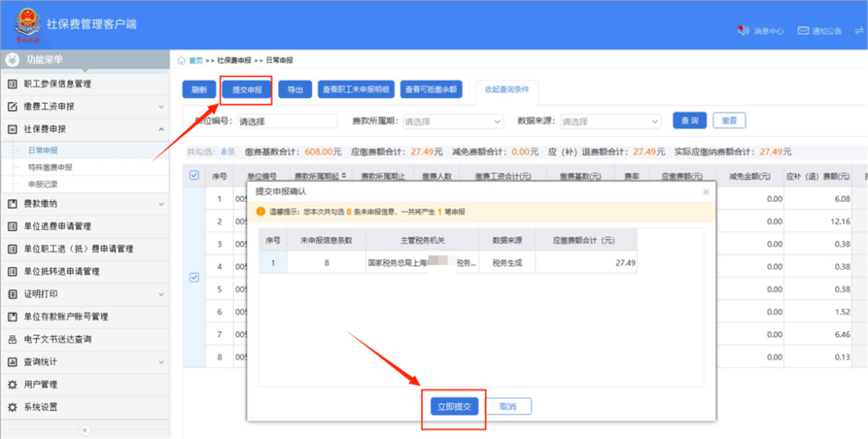Click the home icon in breadcrumb
The height and width of the screenshot is (439, 868).
[x=182, y=60]
